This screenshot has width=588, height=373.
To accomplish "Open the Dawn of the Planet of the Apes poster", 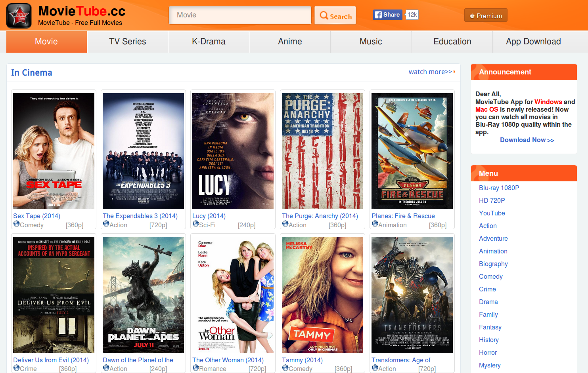I will (144, 295).
